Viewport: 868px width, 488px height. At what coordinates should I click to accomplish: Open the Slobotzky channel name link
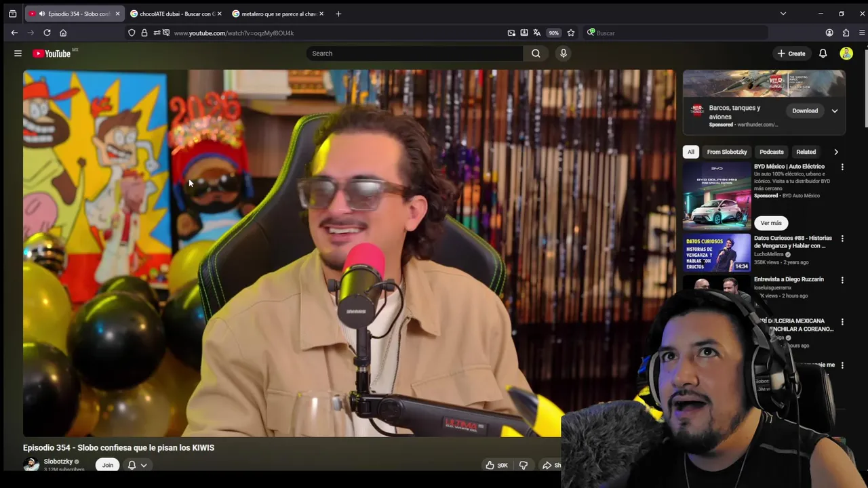pyautogui.click(x=58, y=462)
